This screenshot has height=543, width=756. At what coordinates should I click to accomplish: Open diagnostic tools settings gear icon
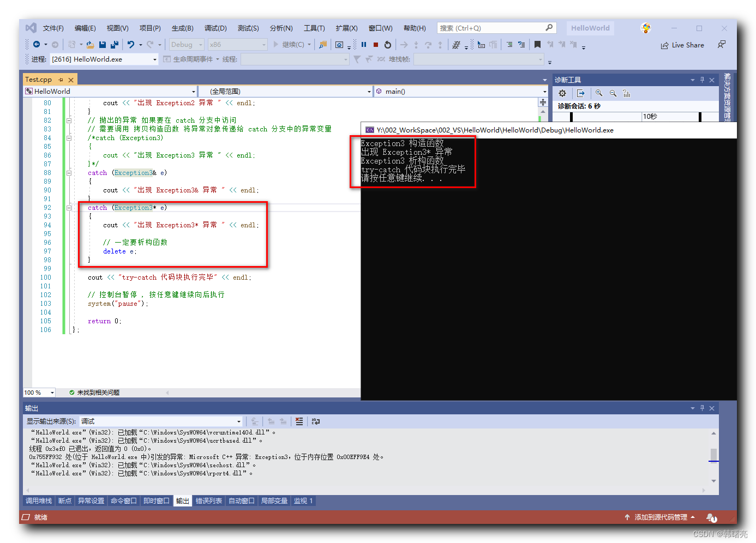[x=562, y=93]
